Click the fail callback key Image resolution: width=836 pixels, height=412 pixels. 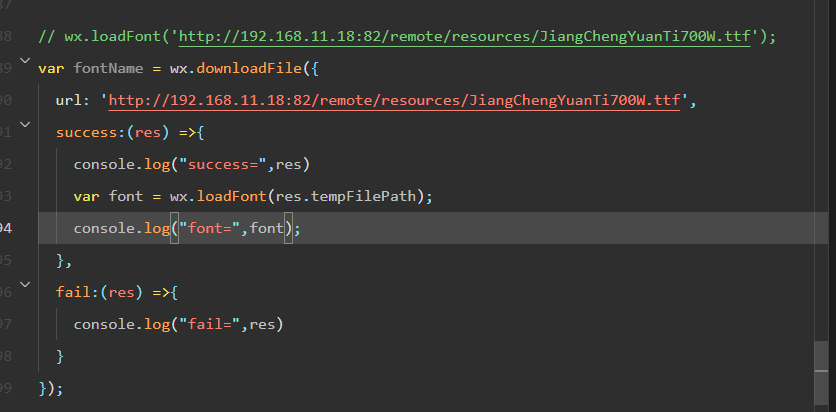point(73,292)
